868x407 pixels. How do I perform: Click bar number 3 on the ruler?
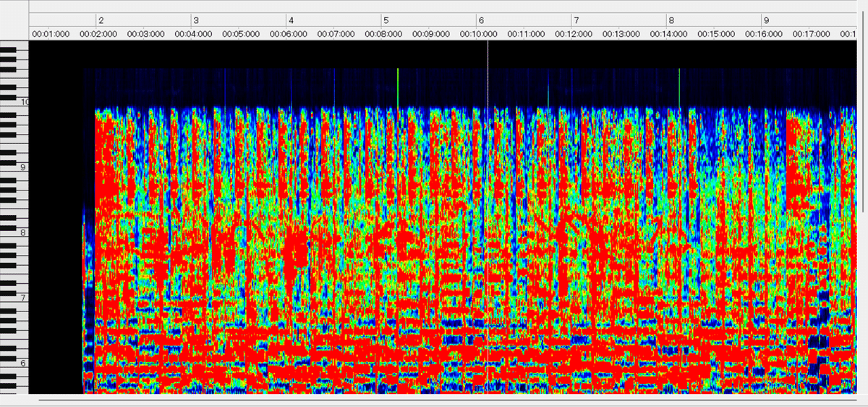(196, 21)
